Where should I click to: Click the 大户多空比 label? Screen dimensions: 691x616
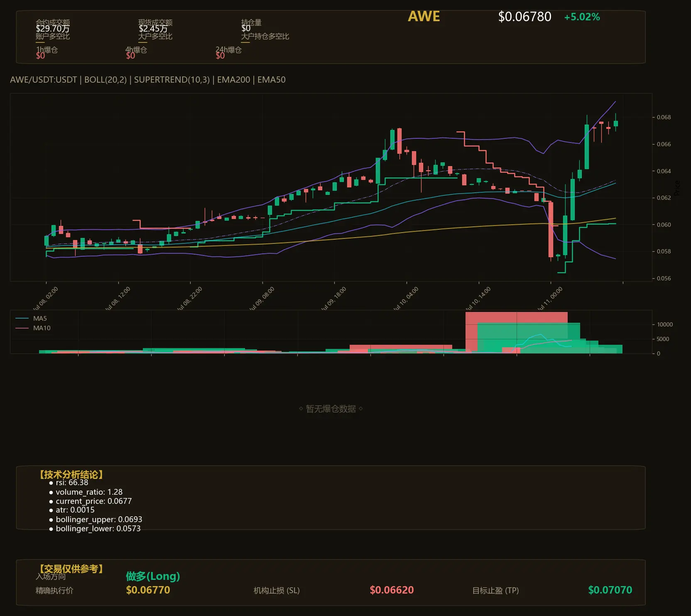click(x=155, y=37)
